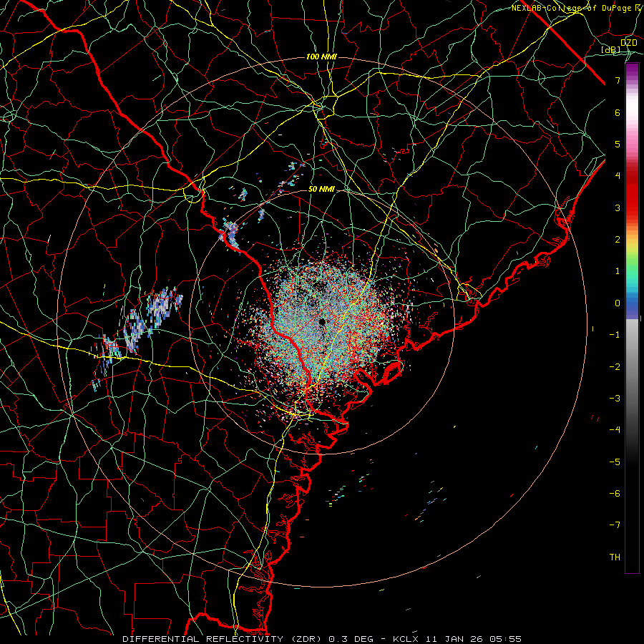Screen dimensions: 644x644
Task: Click the DZD product label above the scale
Action: 629,42
